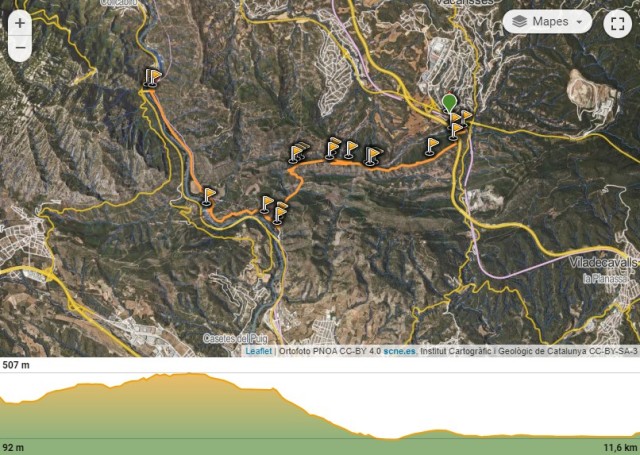
Task: Click the single flag between the stacked-flag groups
Action: pyautogui.click(x=350, y=149)
